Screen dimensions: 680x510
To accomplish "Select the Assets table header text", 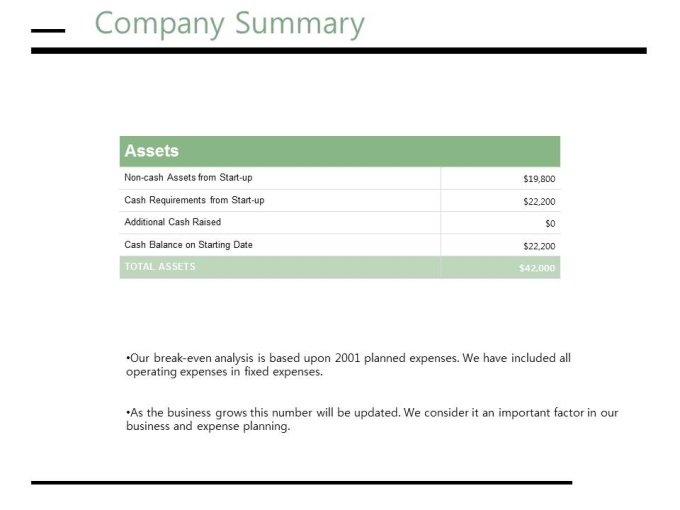I will [x=152, y=151].
